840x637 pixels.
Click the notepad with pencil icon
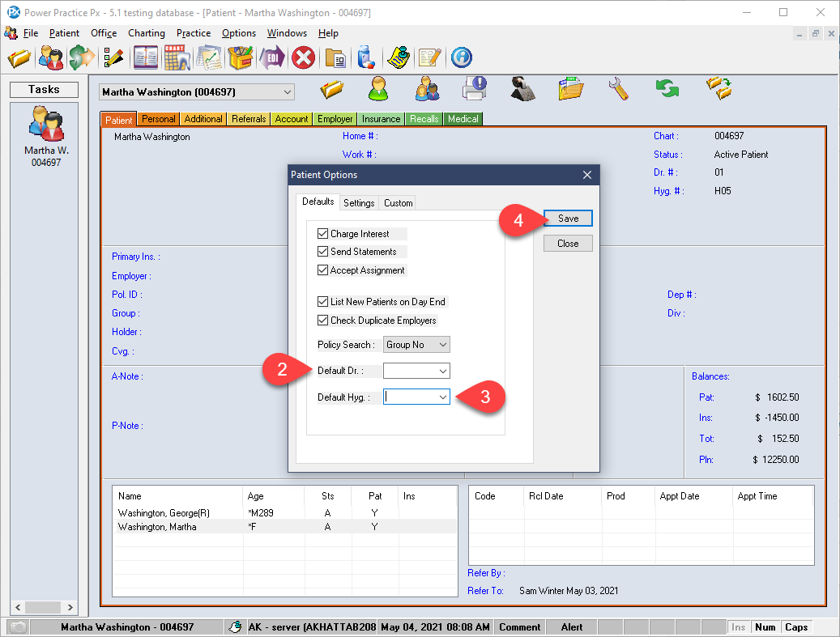click(x=429, y=57)
